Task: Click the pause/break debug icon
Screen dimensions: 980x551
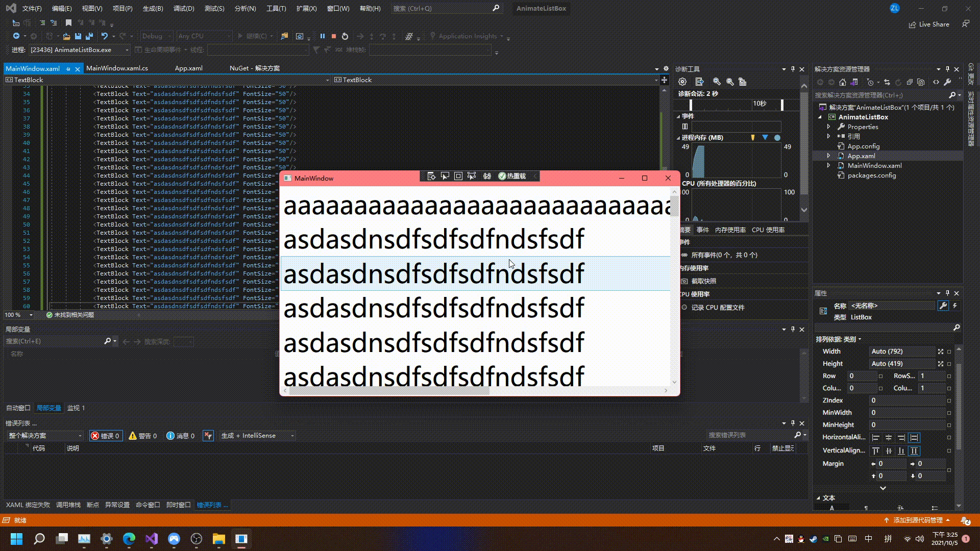Action: pyautogui.click(x=322, y=36)
